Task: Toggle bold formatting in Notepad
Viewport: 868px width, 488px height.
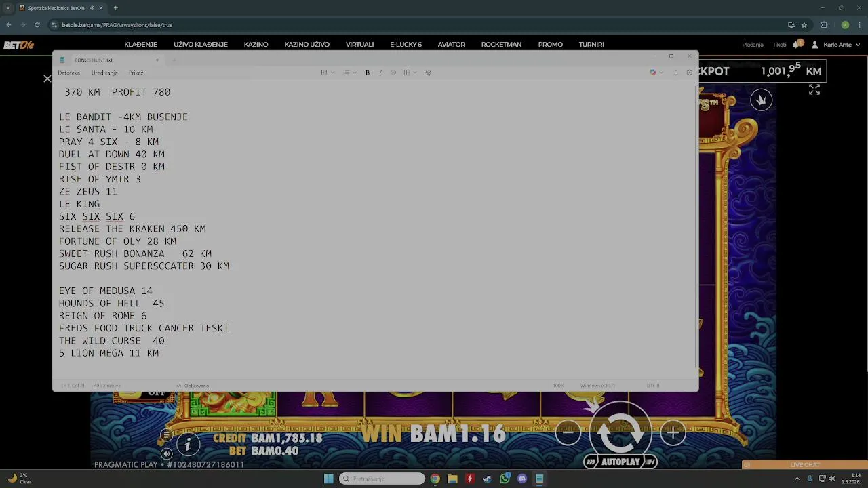Action: tap(368, 73)
